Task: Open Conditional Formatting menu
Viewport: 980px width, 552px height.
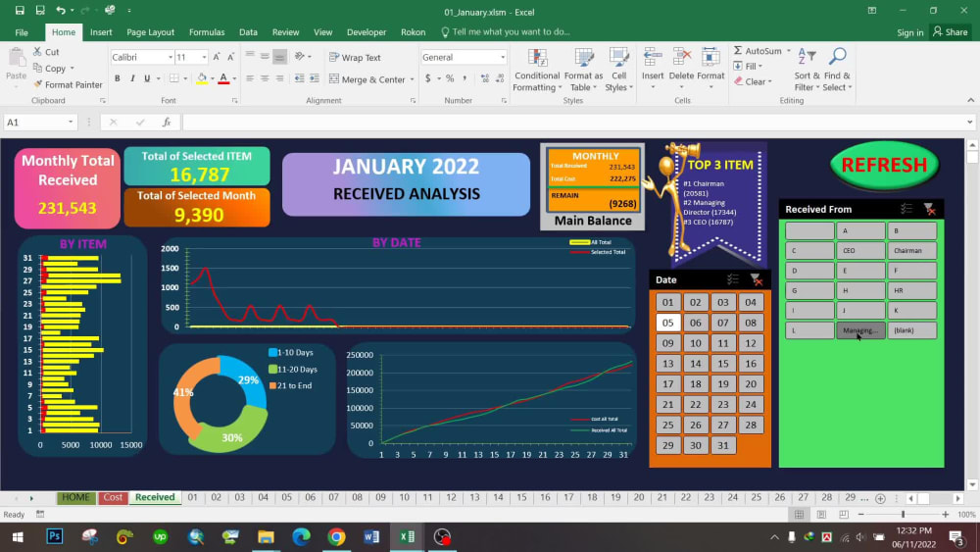Action: (x=537, y=70)
